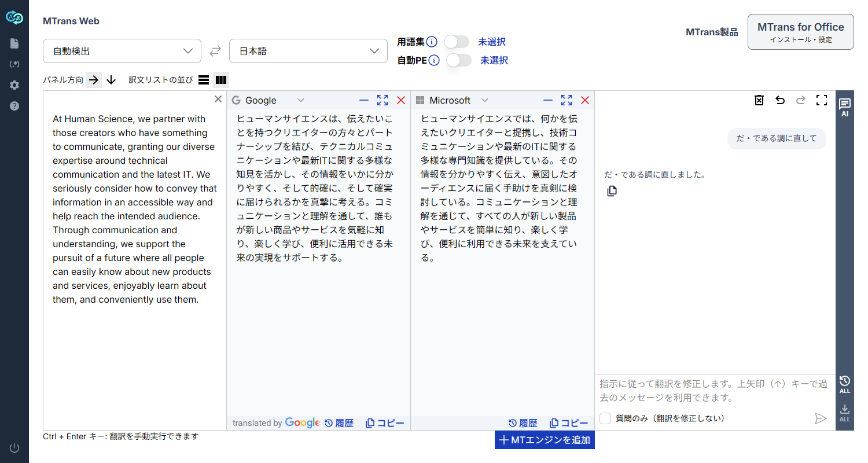Clear the chat using the trash icon
The image size is (868, 463).
(759, 100)
